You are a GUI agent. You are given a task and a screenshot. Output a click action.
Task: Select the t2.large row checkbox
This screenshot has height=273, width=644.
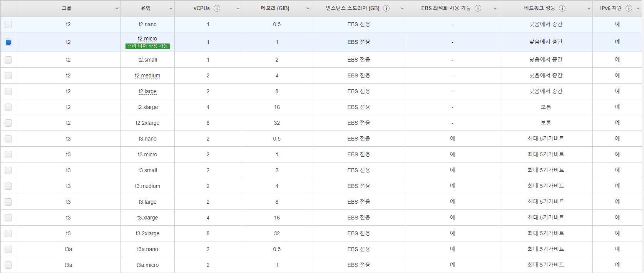pos(8,91)
